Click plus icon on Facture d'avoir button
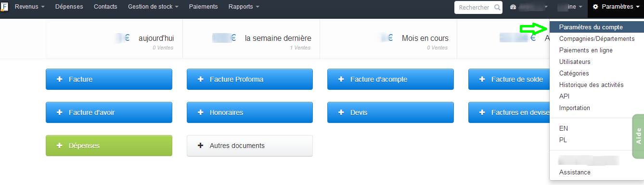 pyautogui.click(x=60, y=112)
